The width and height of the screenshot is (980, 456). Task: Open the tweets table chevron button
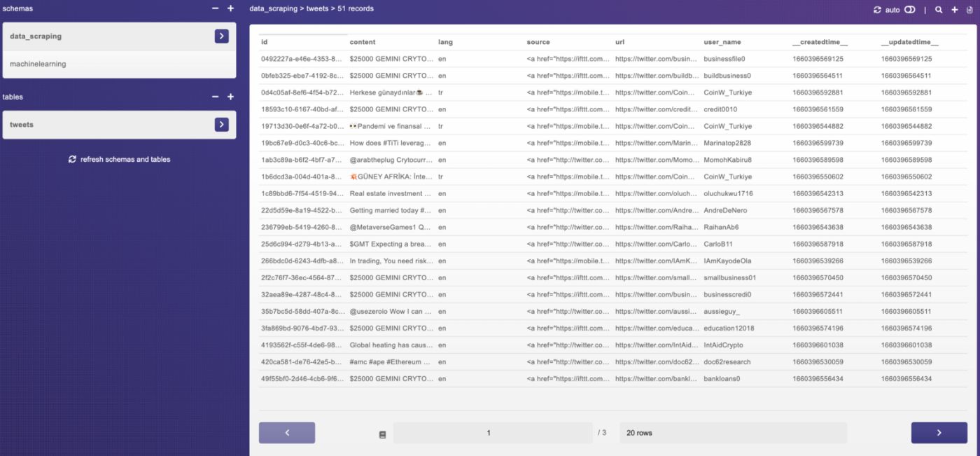(x=221, y=125)
